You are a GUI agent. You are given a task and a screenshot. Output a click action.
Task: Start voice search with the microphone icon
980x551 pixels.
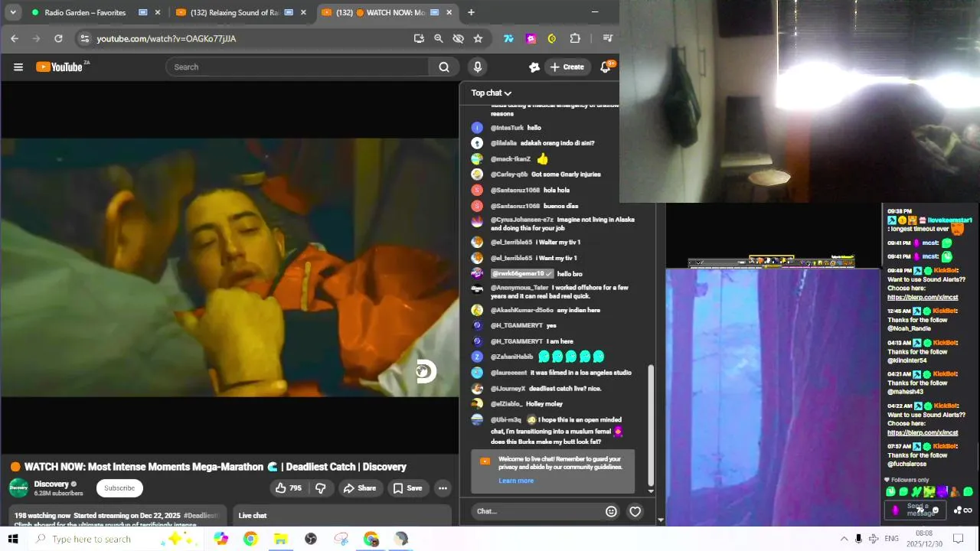pyautogui.click(x=478, y=67)
